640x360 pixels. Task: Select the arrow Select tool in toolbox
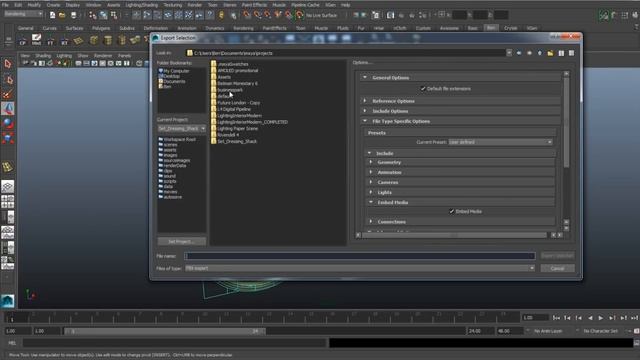pos(8,64)
